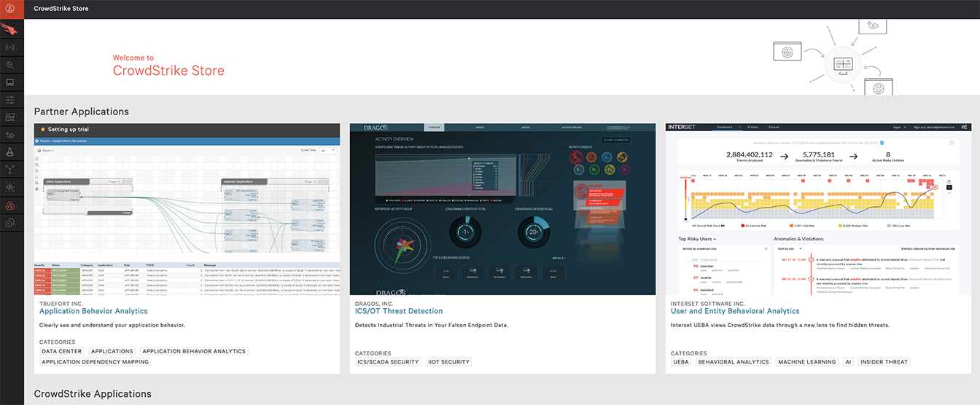Select the UEBA category tag
The height and width of the screenshot is (405, 980).
click(x=681, y=362)
